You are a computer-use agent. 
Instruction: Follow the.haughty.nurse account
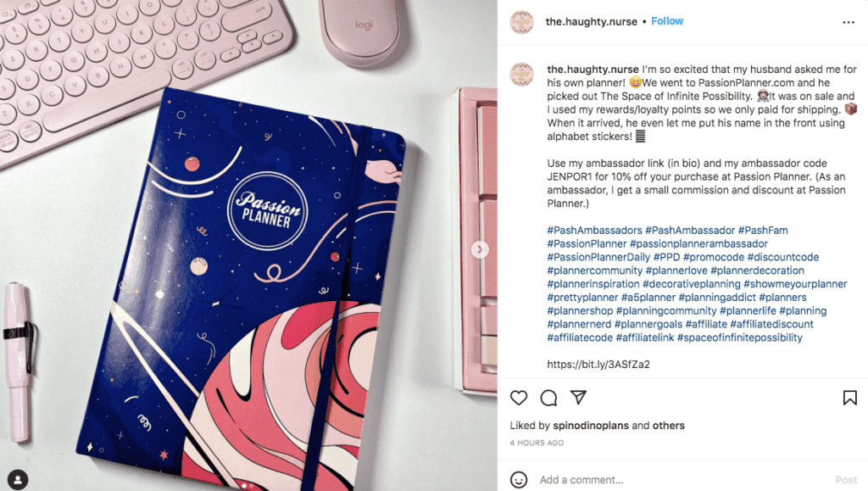click(x=667, y=21)
